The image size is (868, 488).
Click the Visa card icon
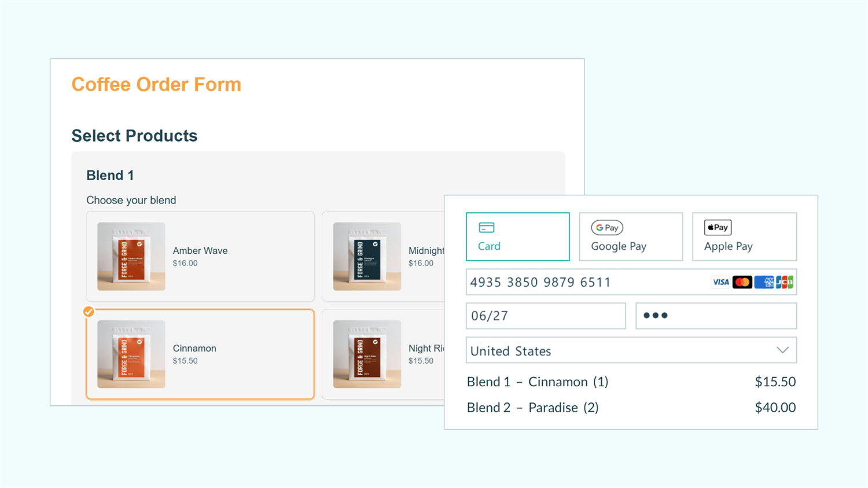(720, 282)
